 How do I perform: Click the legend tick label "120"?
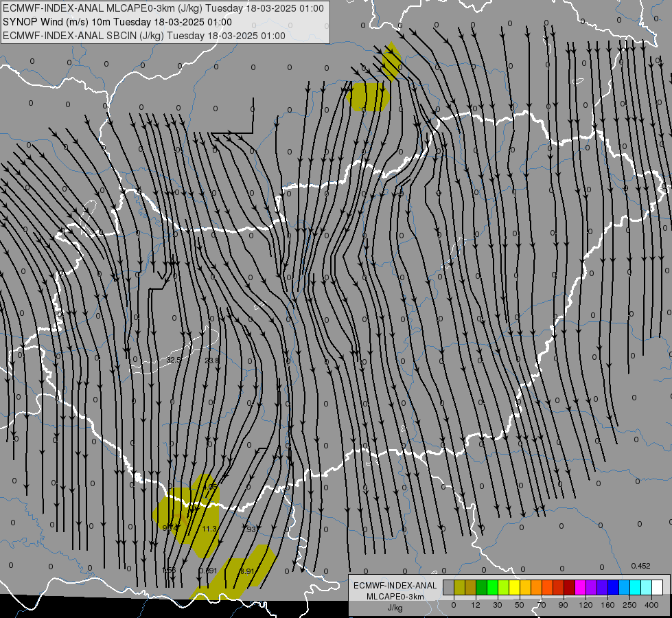(586, 605)
